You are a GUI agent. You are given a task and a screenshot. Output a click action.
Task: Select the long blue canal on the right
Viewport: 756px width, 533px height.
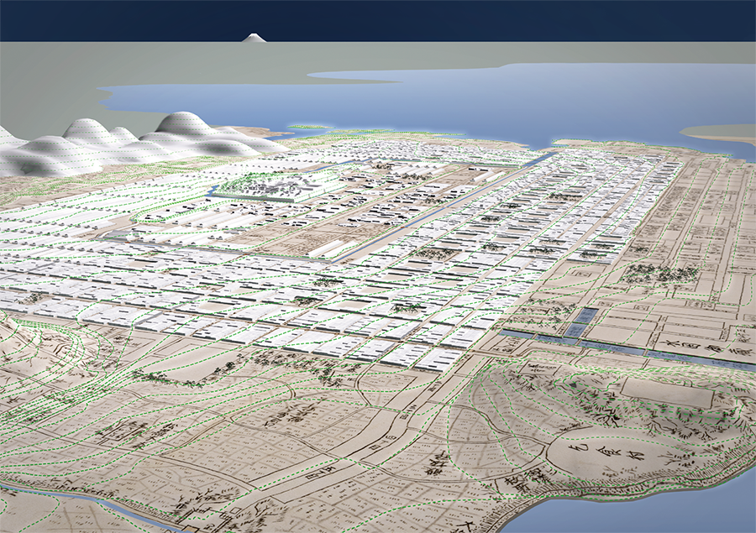pyautogui.click(x=638, y=350)
